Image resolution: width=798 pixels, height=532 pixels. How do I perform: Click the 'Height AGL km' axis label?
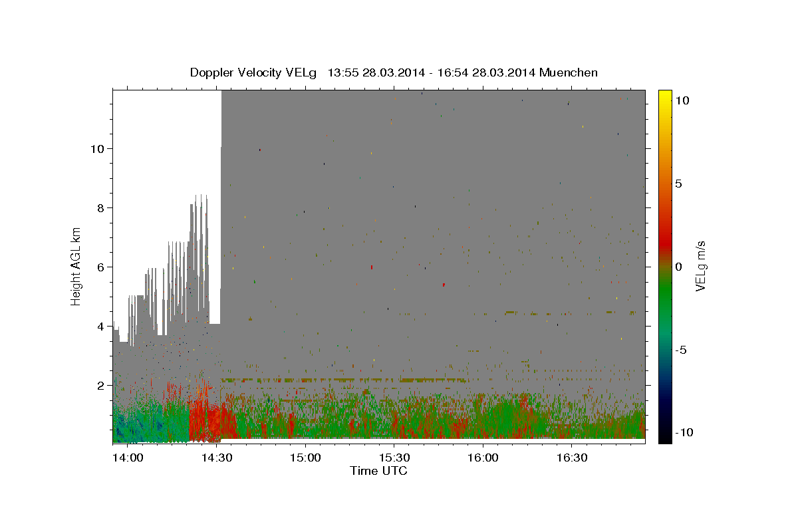pyautogui.click(x=76, y=267)
